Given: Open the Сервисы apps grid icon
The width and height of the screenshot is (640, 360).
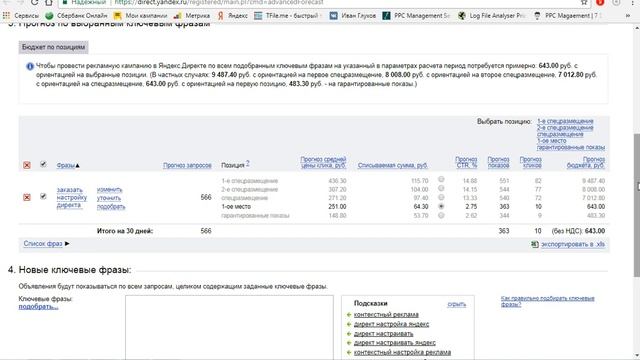Looking at the screenshot, I should (6, 16).
